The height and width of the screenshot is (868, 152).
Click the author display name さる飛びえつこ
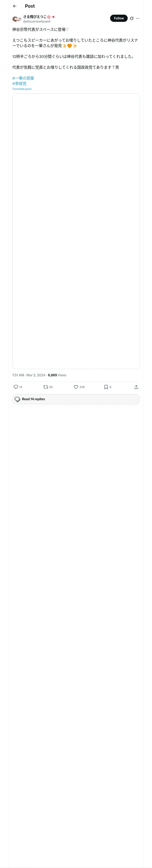pyautogui.click(x=35, y=16)
